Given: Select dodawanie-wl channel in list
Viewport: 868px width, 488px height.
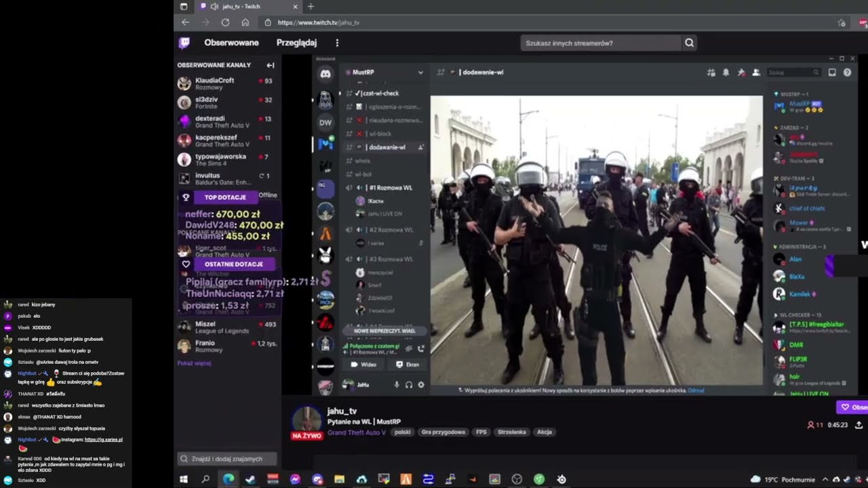Looking at the screenshot, I should coord(384,147).
